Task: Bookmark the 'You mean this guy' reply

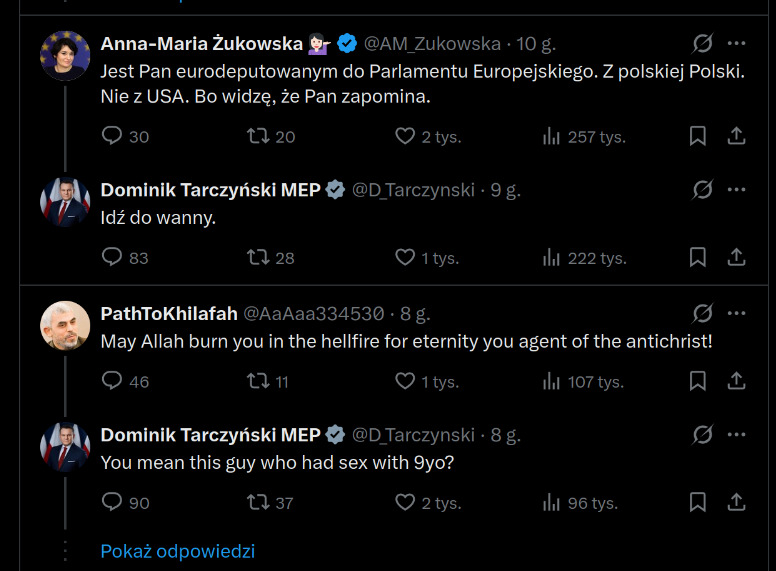Action: point(698,502)
